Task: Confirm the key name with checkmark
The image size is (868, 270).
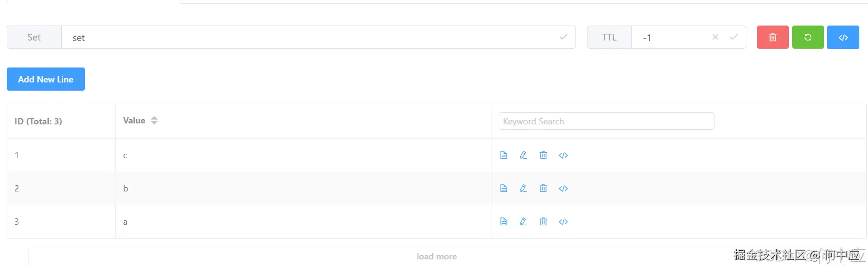Action: point(563,37)
